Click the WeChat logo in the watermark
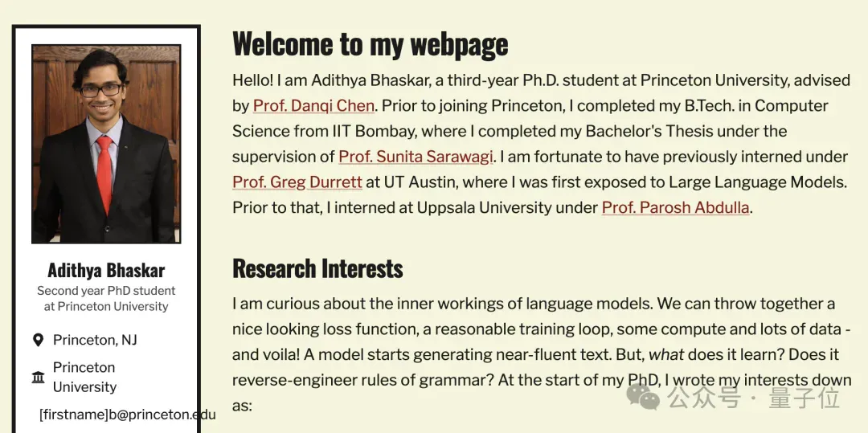The width and height of the screenshot is (868, 433). click(643, 398)
